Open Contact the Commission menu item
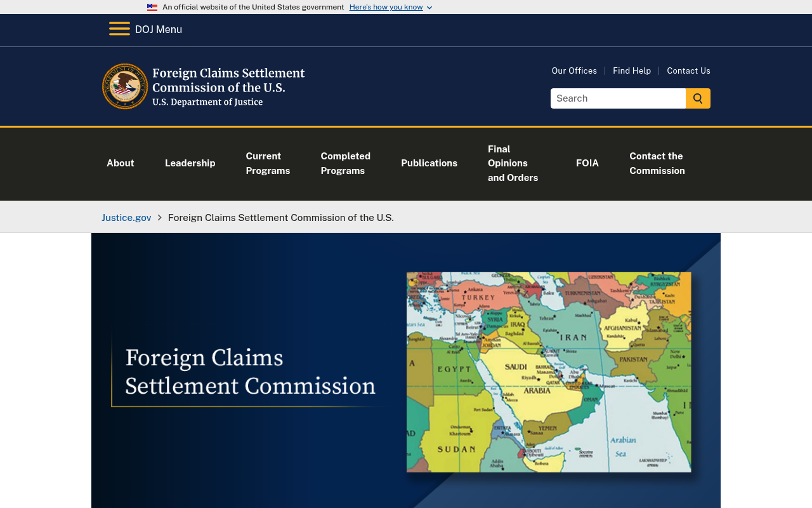The width and height of the screenshot is (812, 508). 657,163
